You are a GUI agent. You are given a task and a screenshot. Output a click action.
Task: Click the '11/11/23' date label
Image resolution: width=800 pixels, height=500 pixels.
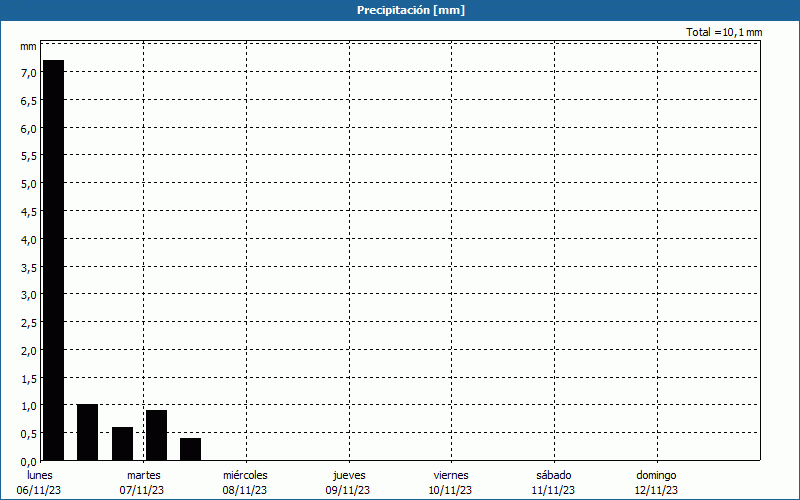pos(553,490)
